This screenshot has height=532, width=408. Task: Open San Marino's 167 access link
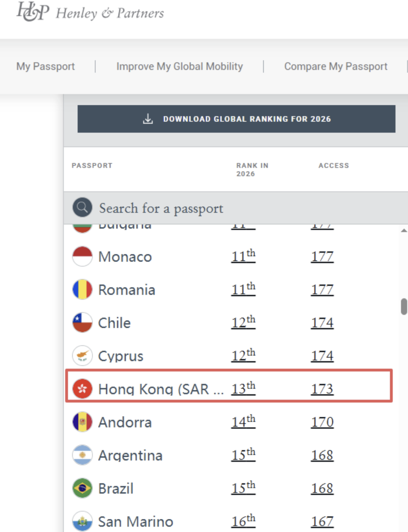pos(322,521)
